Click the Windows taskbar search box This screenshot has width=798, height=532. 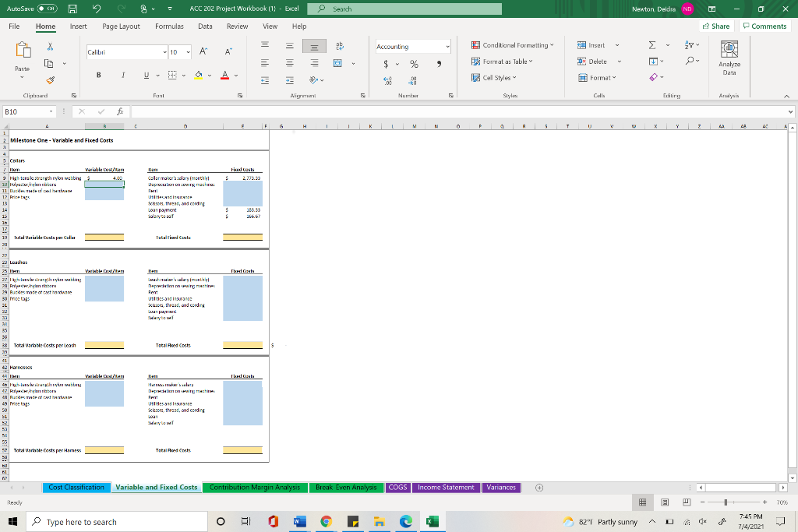point(118,522)
